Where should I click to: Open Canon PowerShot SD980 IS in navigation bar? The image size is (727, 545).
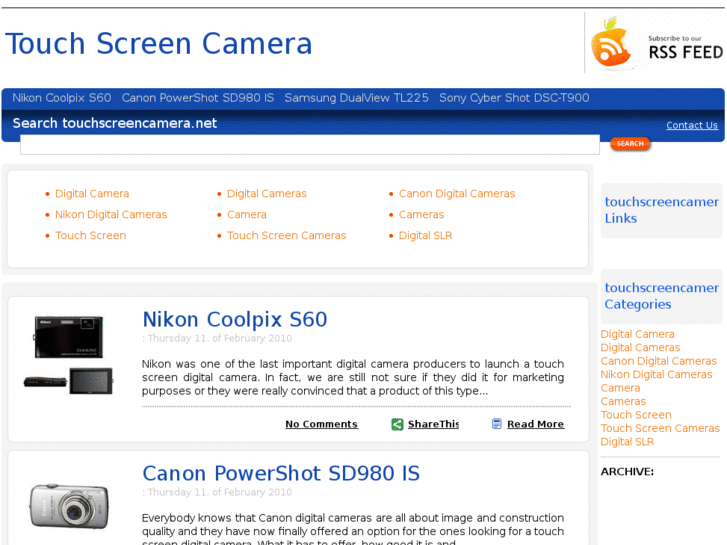click(x=198, y=98)
